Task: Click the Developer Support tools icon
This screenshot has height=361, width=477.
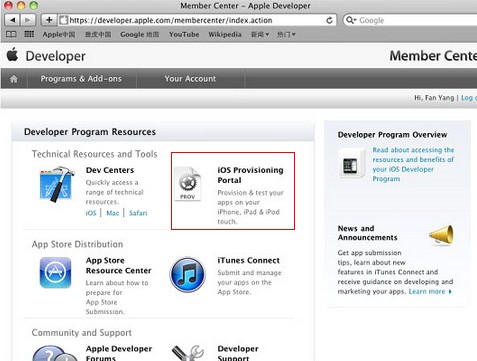Action: (188, 353)
